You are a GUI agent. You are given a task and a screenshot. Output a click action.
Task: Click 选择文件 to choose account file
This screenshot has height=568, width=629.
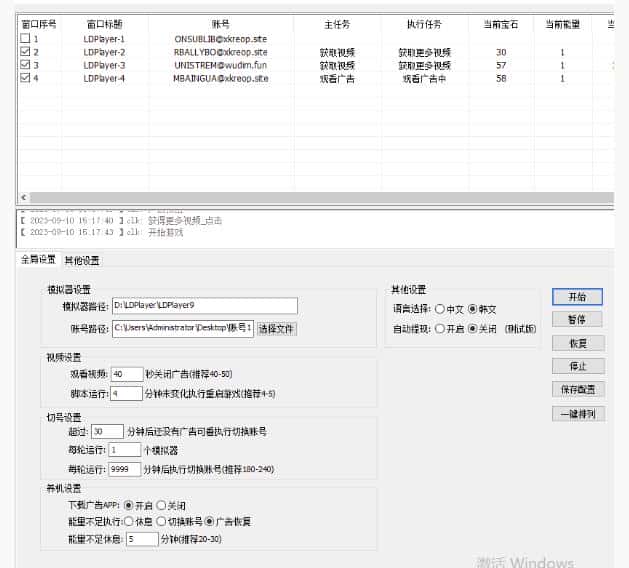tap(277, 328)
